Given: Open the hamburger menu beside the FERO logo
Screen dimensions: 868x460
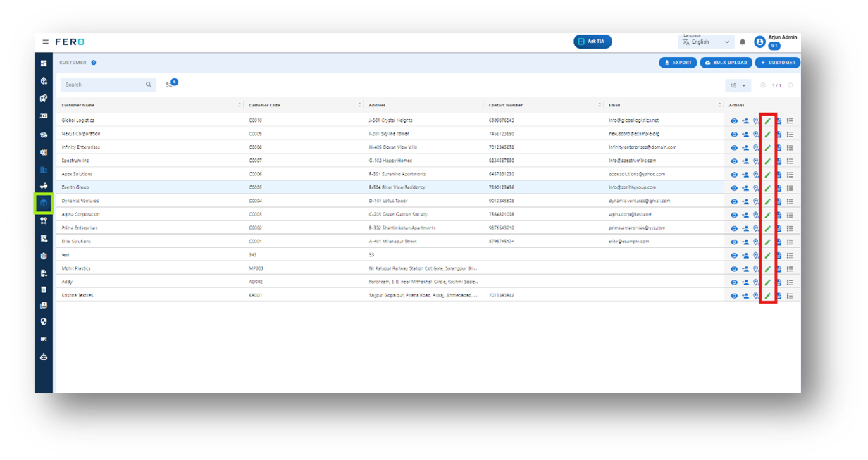Looking at the screenshot, I should (x=46, y=42).
